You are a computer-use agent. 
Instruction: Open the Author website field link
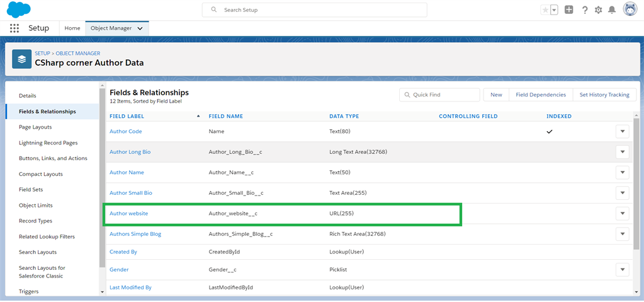point(129,214)
